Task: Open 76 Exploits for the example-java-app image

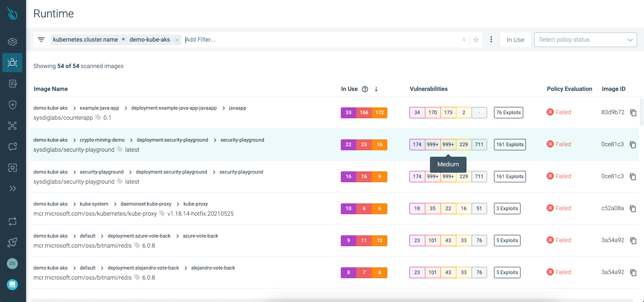Action: pos(508,112)
